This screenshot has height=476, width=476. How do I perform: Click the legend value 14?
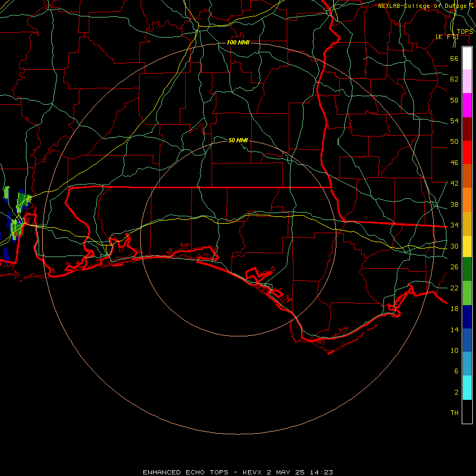[x=454, y=329]
